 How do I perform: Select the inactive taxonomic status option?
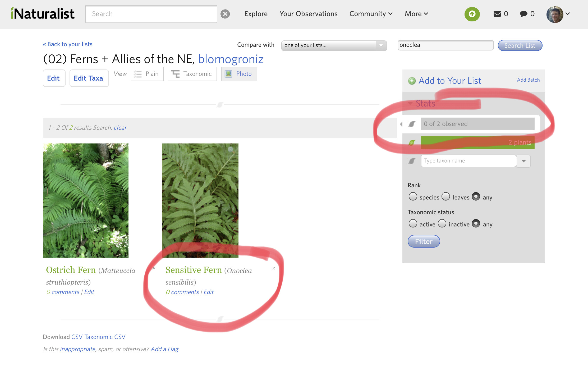[442, 224]
